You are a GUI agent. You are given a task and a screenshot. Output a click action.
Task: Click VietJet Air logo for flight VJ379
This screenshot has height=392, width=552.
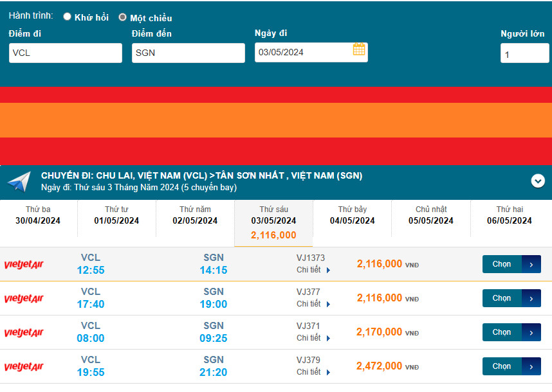click(24, 367)
